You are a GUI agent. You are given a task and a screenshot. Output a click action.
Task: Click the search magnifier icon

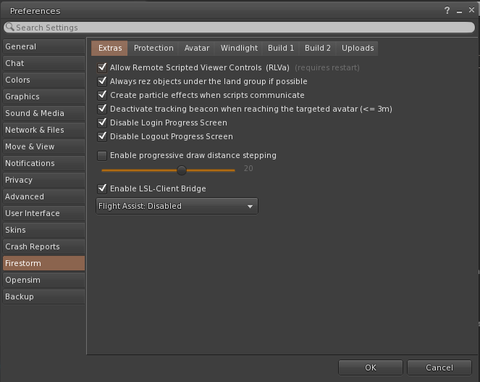click(x=10, y=27)
